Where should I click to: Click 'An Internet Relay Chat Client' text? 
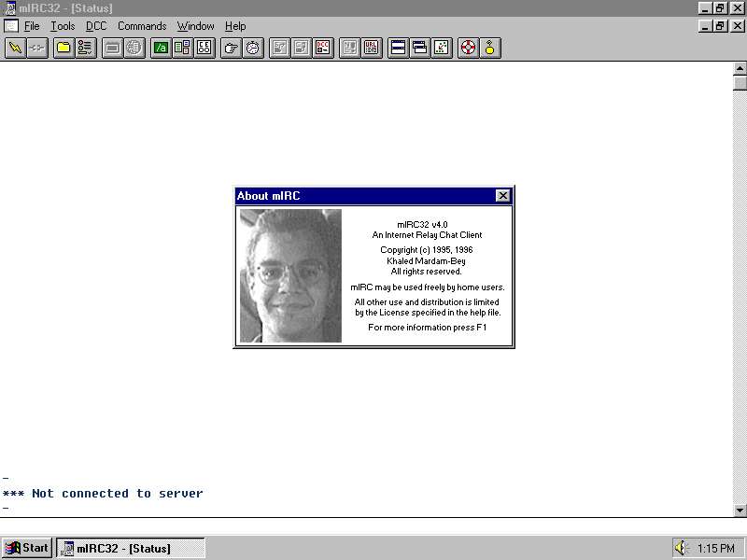click(427, 235)
